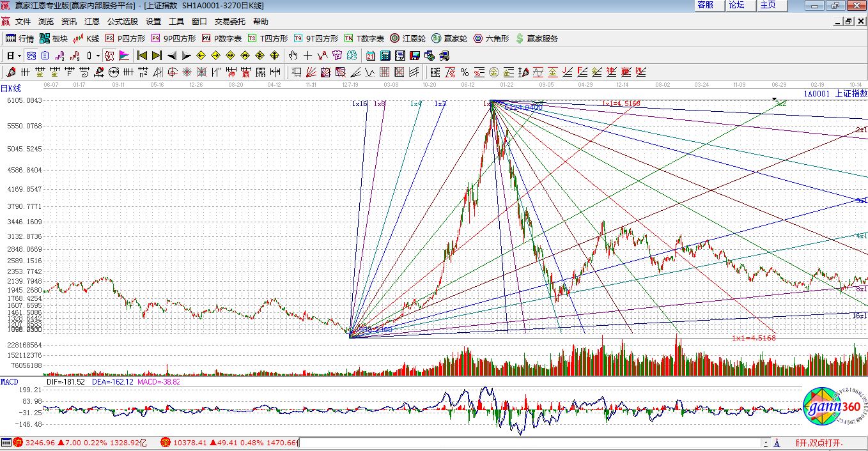The width and height of the screenshot is (868, 451).
Task: Click the blue floppy disk save icon
Action: (415, 56)
